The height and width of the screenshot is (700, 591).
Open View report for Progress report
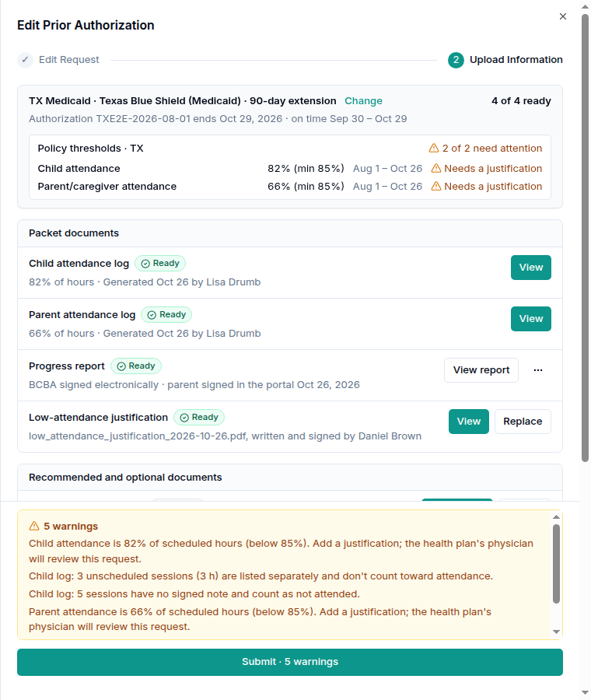(481, 370)
